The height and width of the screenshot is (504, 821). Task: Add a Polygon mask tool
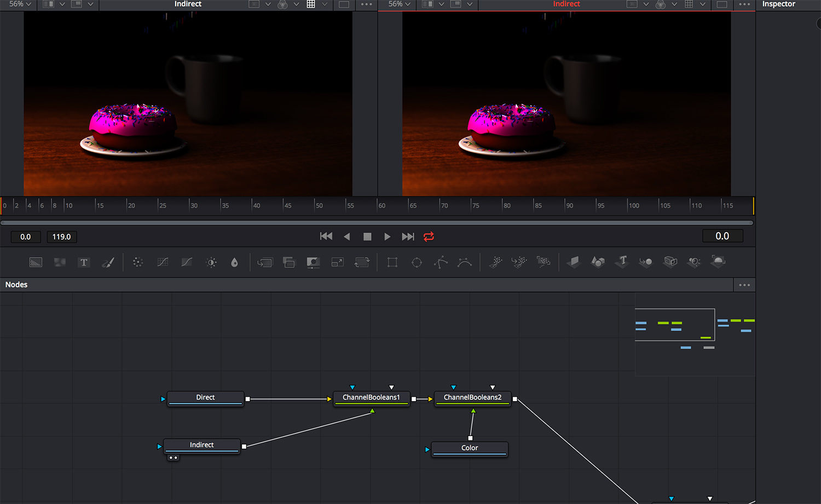[441, 263]
